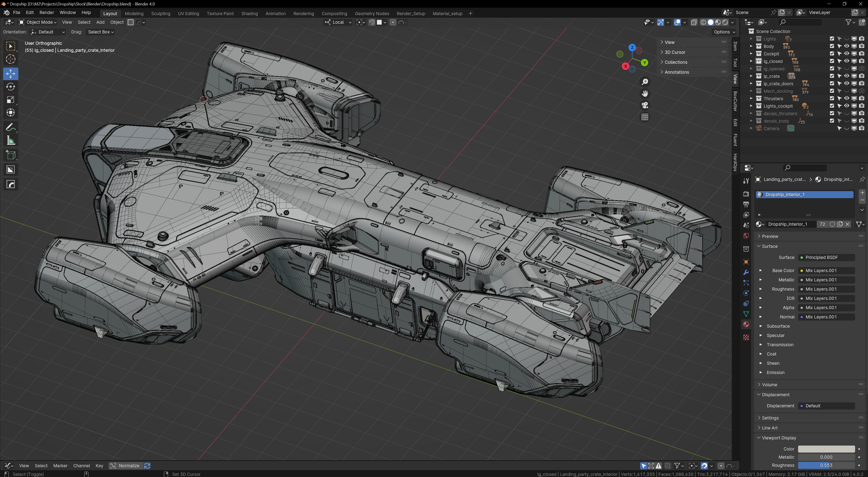
Task: Toggle viewport visibility of Cockpit collection
Action: pos(847,54)
